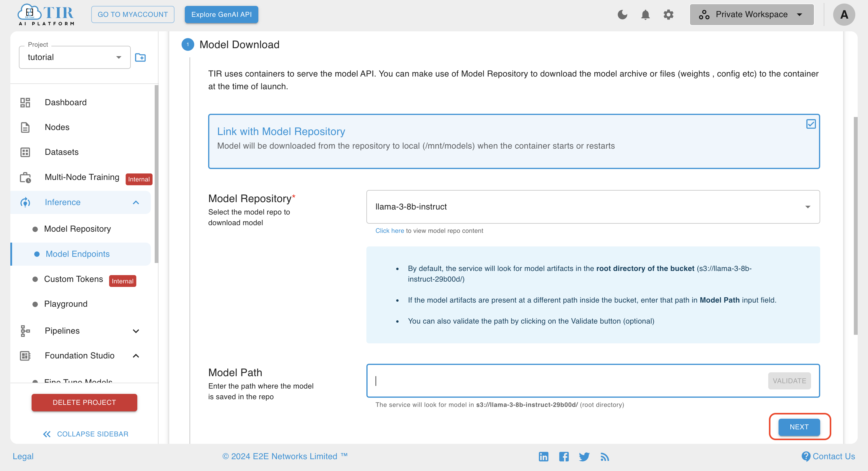Click the Internal badge beside Custom Tokens
This screenshot has width=868, height=471.
coord(123,281)
